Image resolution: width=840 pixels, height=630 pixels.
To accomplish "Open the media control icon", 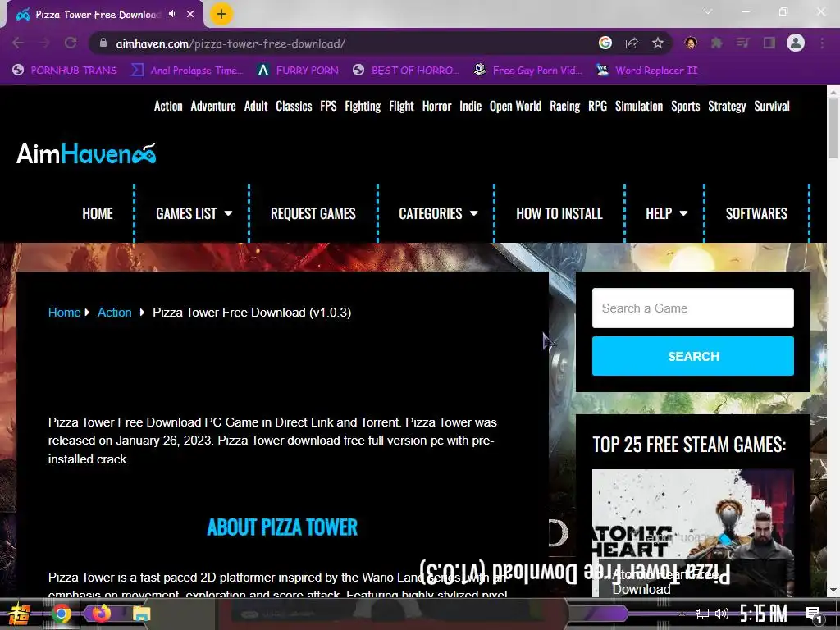I will (x=742, y=43).
